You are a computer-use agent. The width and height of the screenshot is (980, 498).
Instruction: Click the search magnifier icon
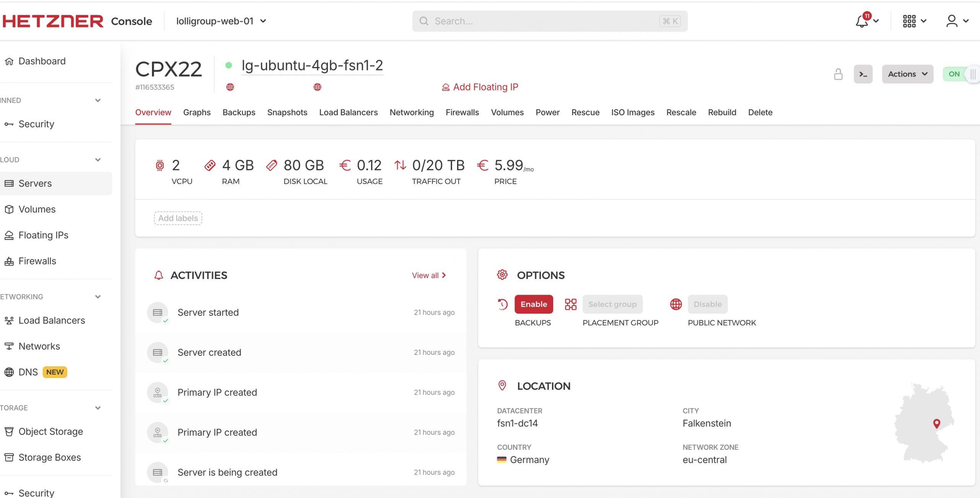click(x=424, y=21)
